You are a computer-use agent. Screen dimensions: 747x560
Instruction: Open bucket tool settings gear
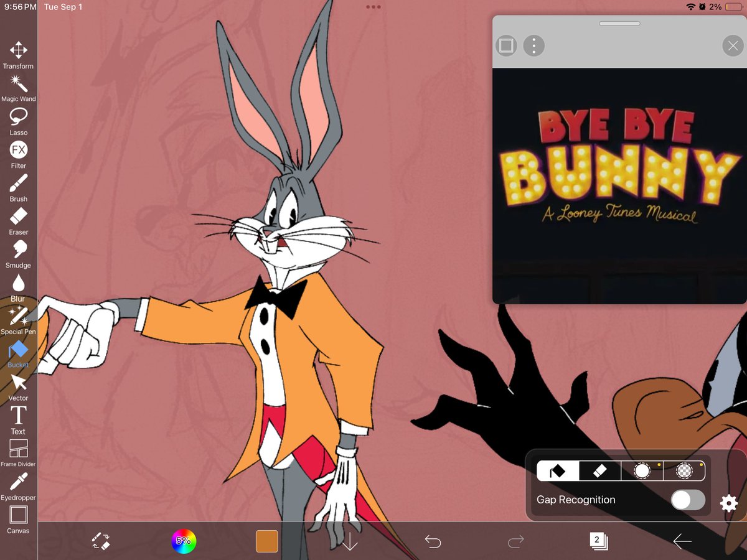coord(729,503)
